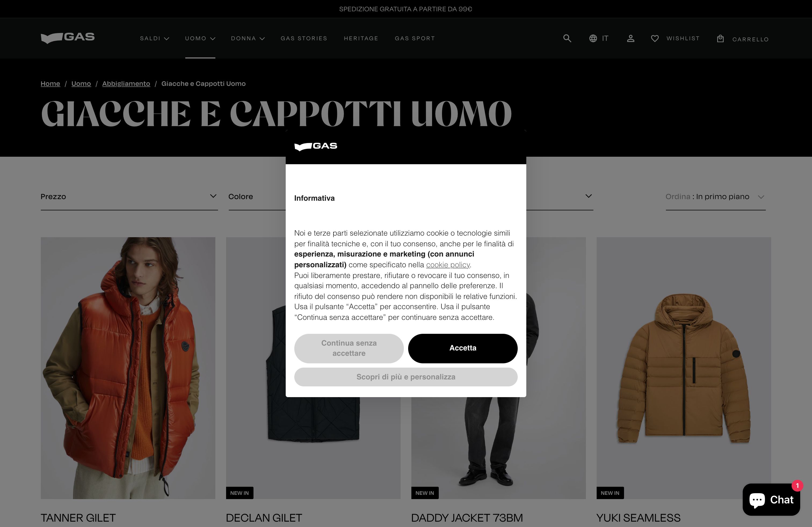Open the Tanner Gilet product image
The width and height of the screenshot is (812, 527).
pyautogui.click(x=128, y=368)
